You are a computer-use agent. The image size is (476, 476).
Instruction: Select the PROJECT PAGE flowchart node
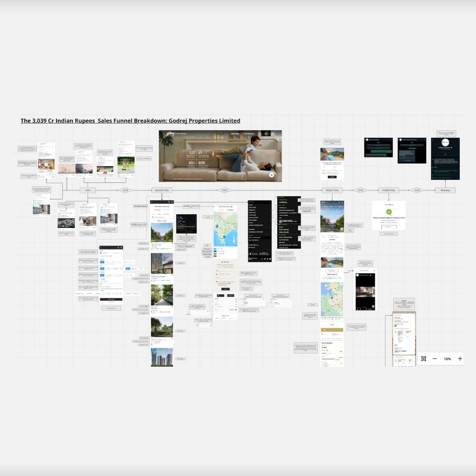pyautogui.click(x=331, y=190)
